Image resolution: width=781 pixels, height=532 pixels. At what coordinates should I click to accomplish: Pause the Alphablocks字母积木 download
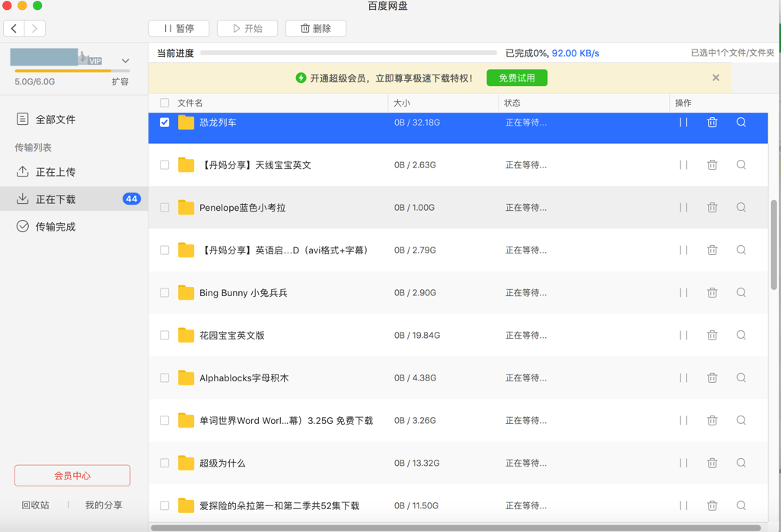click(x=684, y=377)
